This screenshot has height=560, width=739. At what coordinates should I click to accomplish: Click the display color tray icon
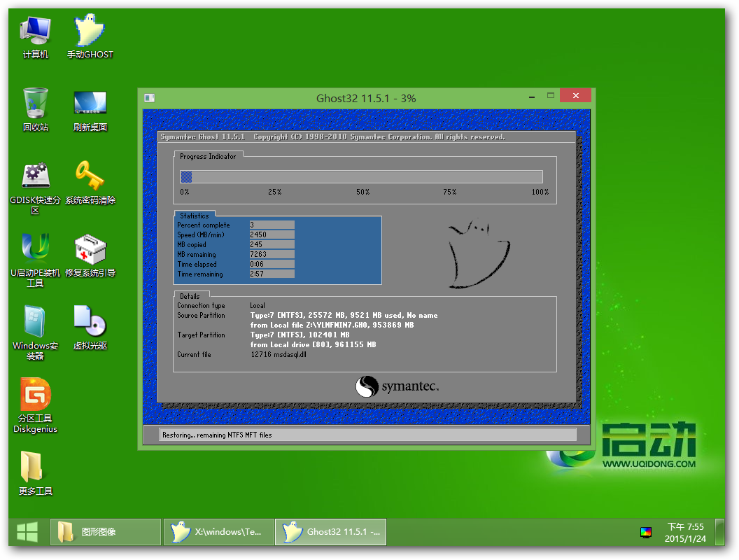coord(645,533)
